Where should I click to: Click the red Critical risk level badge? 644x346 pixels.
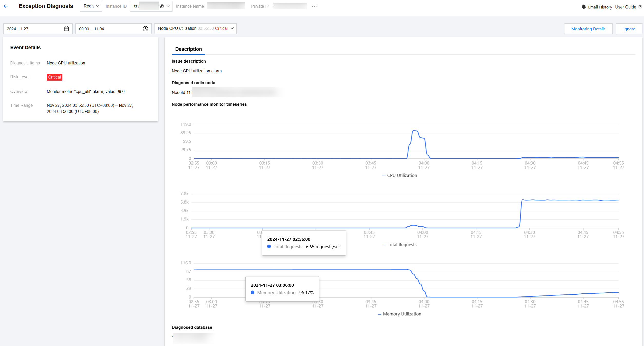54,77
